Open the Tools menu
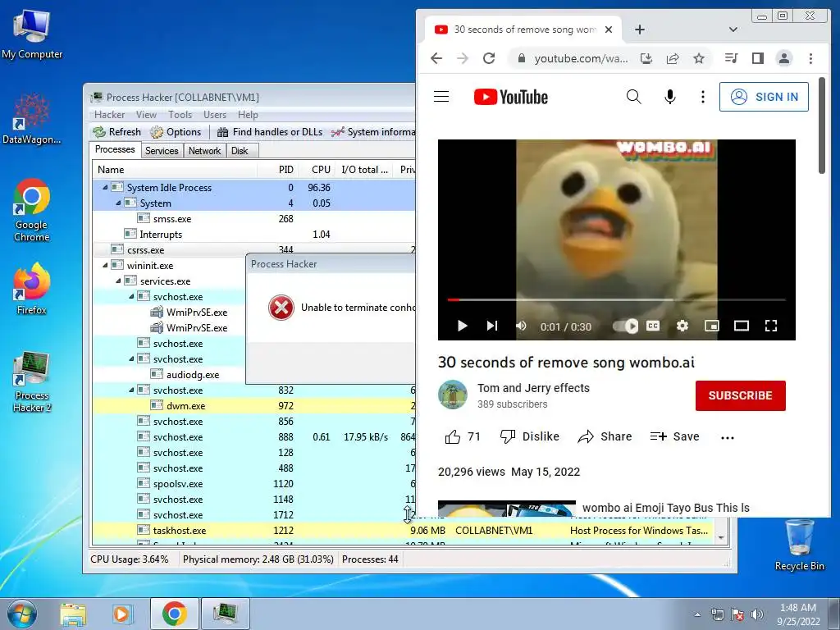This screenshot has width=840, height=630. coord(180,115)
